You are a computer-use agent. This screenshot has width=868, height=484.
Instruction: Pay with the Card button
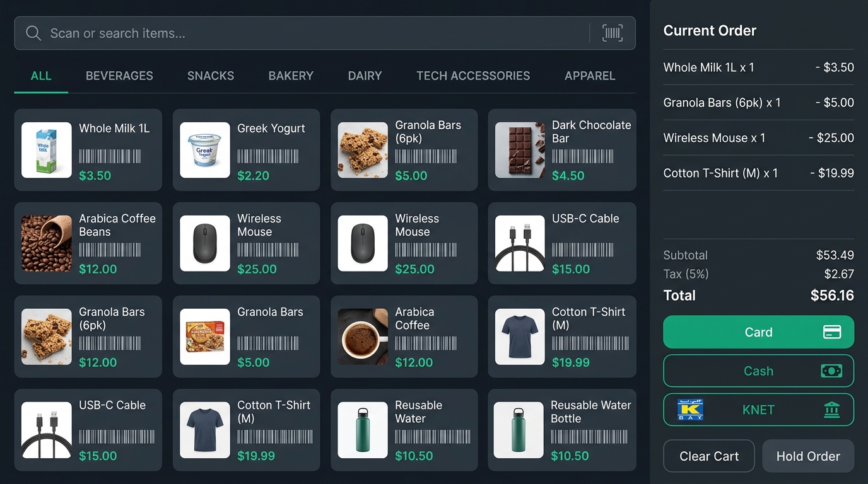[x=758, y=332]
